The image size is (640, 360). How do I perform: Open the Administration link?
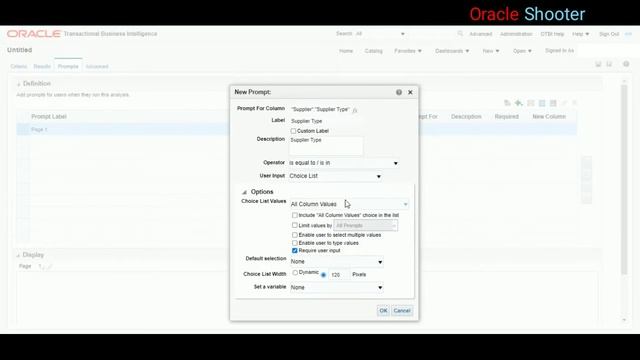pos(516,34)
